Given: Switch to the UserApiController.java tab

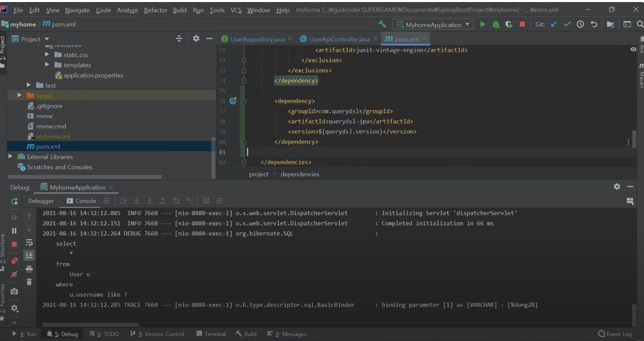Looking at the screenshot, I should (339, 39).
